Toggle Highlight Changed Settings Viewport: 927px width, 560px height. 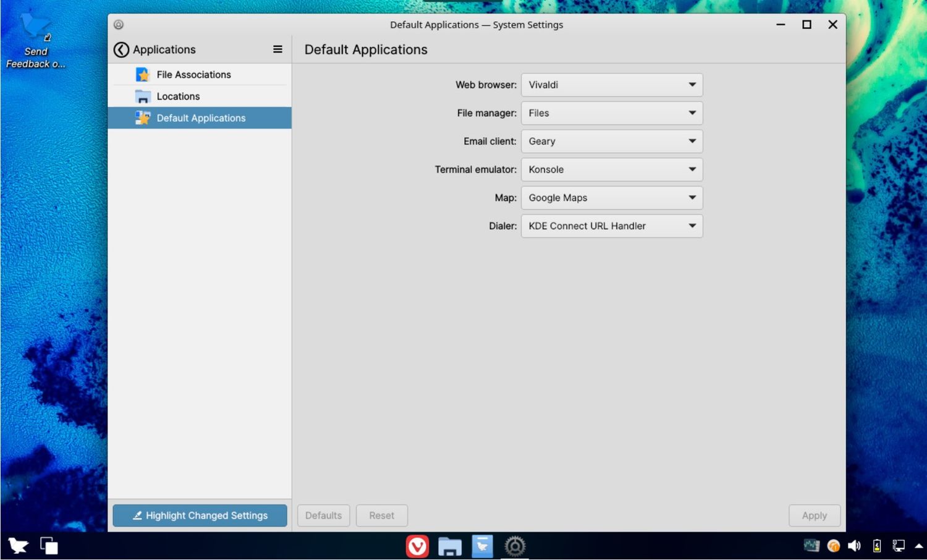tap(200, 515)
